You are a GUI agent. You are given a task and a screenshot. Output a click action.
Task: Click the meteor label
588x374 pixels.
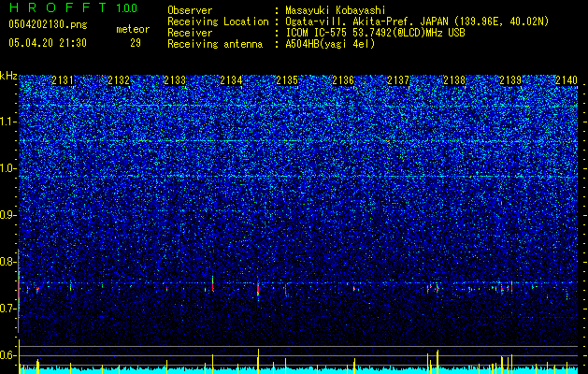click(x=133, y=29)
